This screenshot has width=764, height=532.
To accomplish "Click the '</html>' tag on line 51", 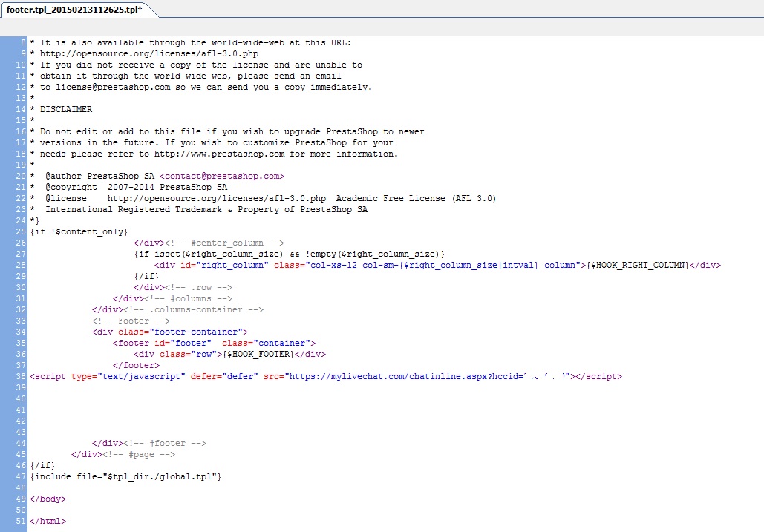I will tap(48, 521).
